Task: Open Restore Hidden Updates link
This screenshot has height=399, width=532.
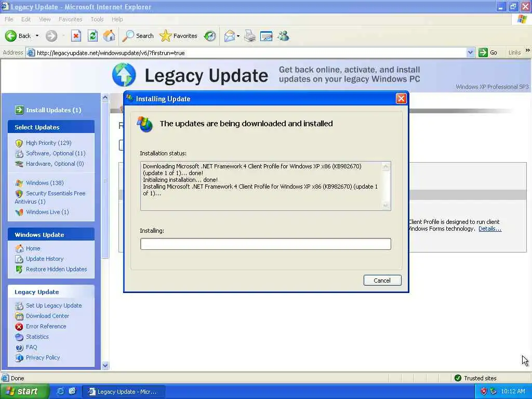Action: coord(56,270)
